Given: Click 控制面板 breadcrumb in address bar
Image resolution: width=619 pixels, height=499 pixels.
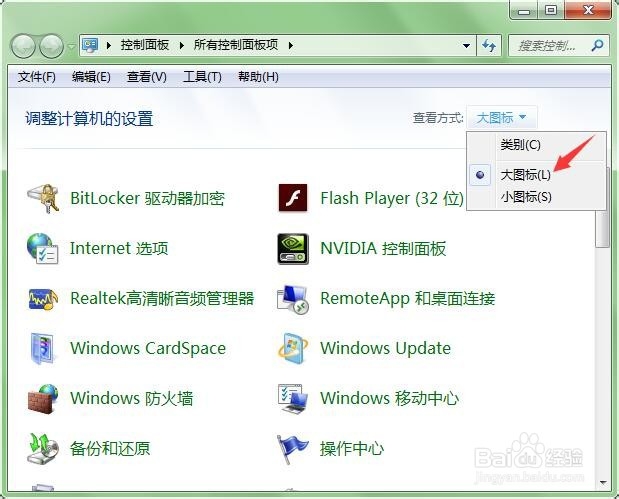Looking at the screenshot, I should tap(145, 45).
